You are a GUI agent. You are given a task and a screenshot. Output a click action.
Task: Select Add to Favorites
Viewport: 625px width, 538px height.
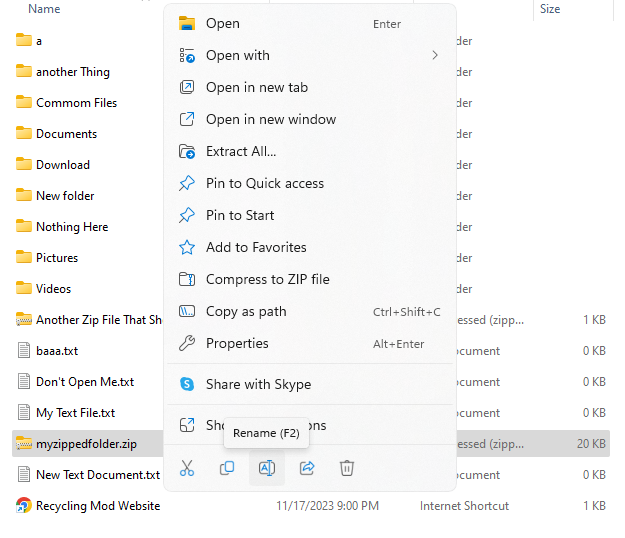pyautogui.click(x=256, y=247)
